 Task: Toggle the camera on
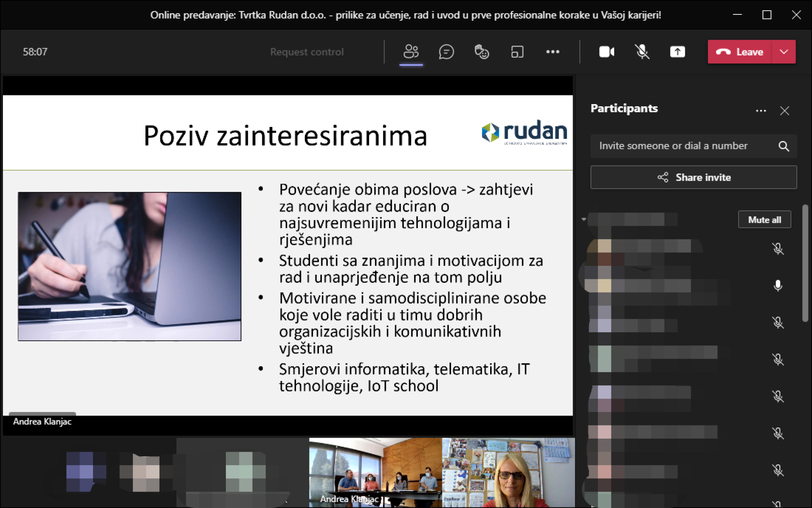(607, 52)
